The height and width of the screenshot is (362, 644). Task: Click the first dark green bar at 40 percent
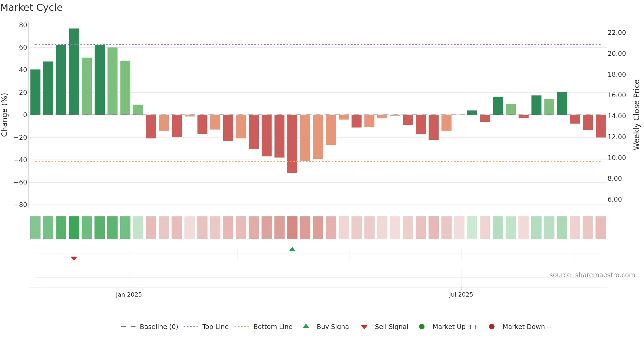click(35, 92)
